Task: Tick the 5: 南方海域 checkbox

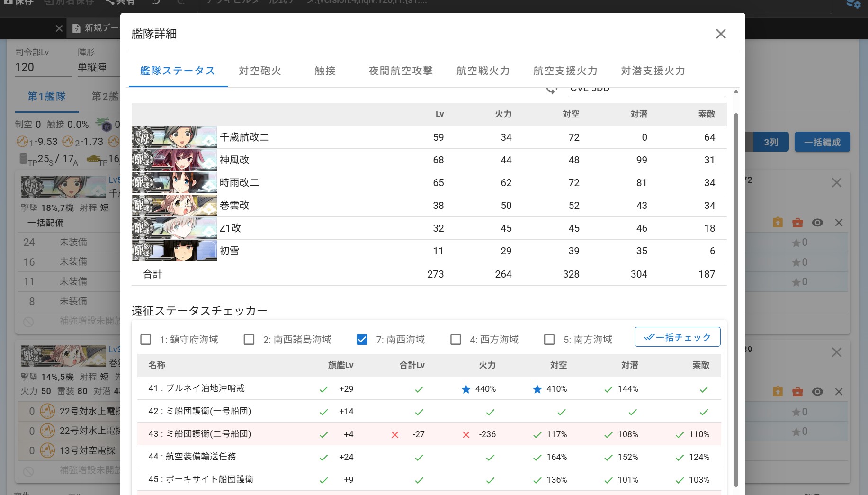Action: click(x=549, y=340)
